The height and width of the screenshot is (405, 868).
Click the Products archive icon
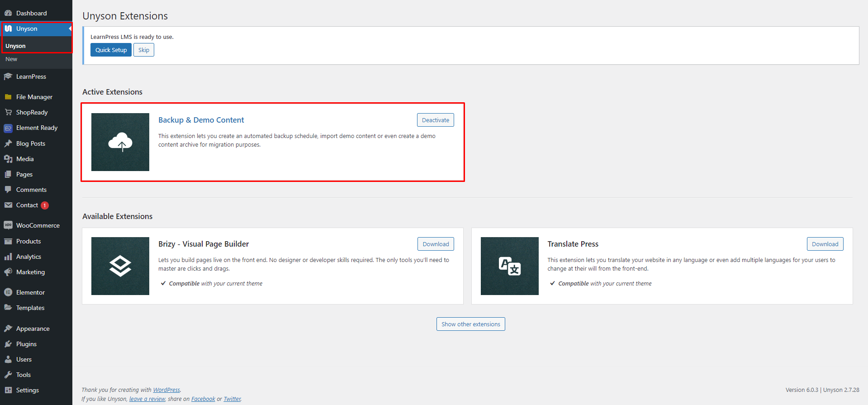click(8, 241)
